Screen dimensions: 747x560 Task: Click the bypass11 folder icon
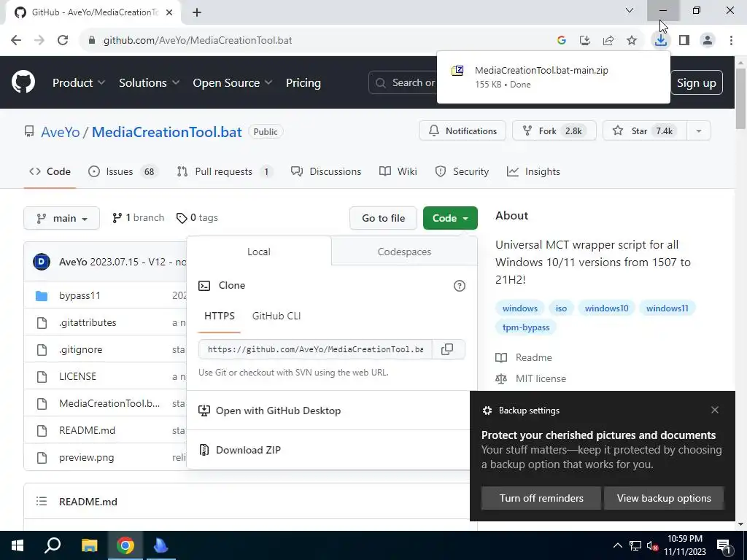(x=42, y=296)
